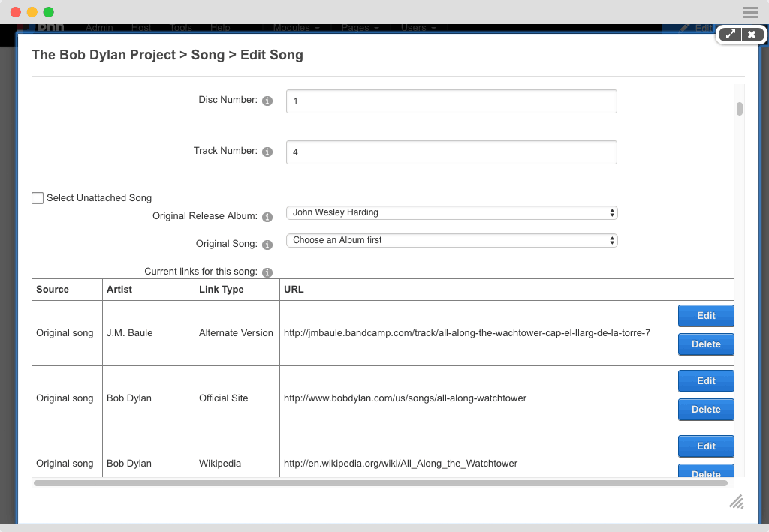
Task: Edit the Wikipedia link row
Action: tap(706, 446)
